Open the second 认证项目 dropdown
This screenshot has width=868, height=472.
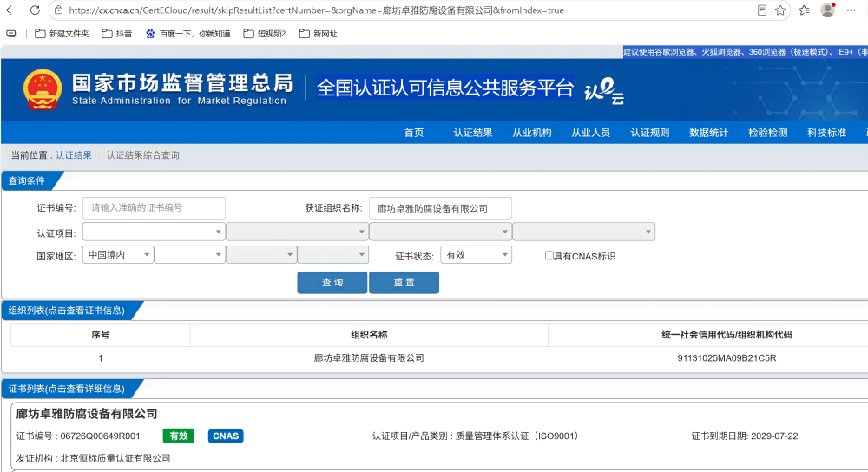[x=297, y=232]
